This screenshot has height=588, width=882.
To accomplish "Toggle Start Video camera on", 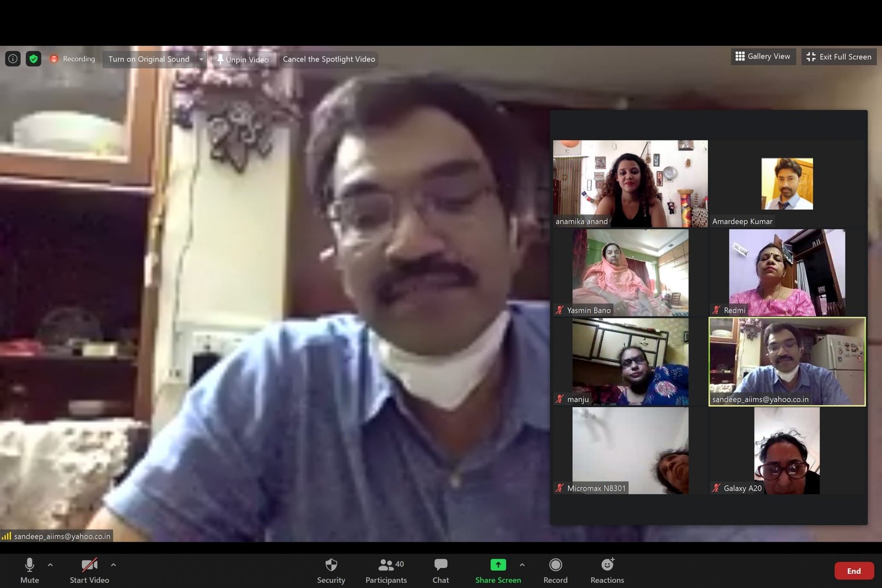I will point(89,570).
